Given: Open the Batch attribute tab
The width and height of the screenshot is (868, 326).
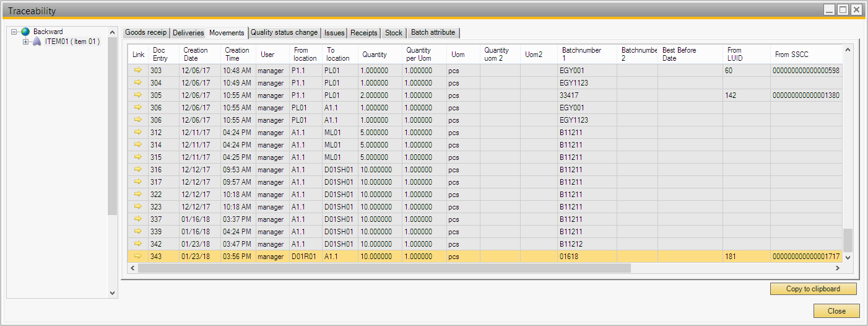Looking at the screenshot, I should (433, 33).
